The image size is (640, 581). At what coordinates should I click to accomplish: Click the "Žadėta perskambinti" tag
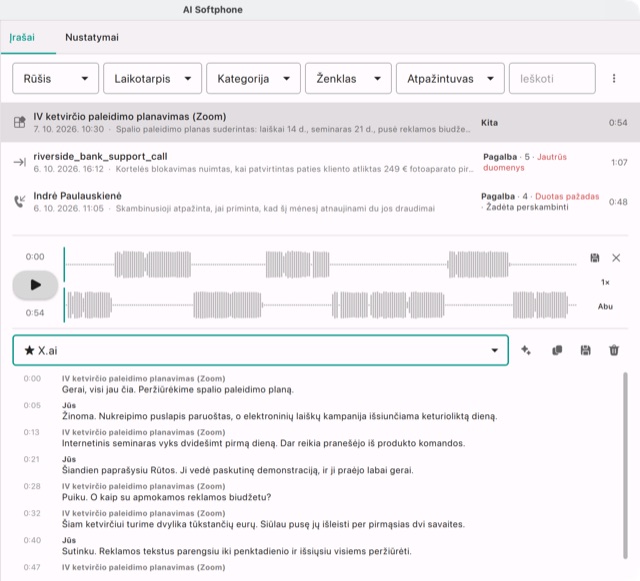coord(527,207)
